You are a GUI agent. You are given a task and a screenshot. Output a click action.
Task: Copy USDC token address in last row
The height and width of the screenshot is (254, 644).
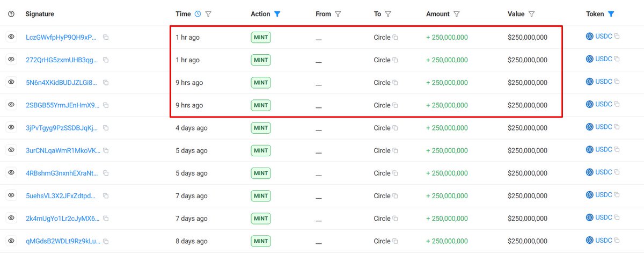[617, 241]
